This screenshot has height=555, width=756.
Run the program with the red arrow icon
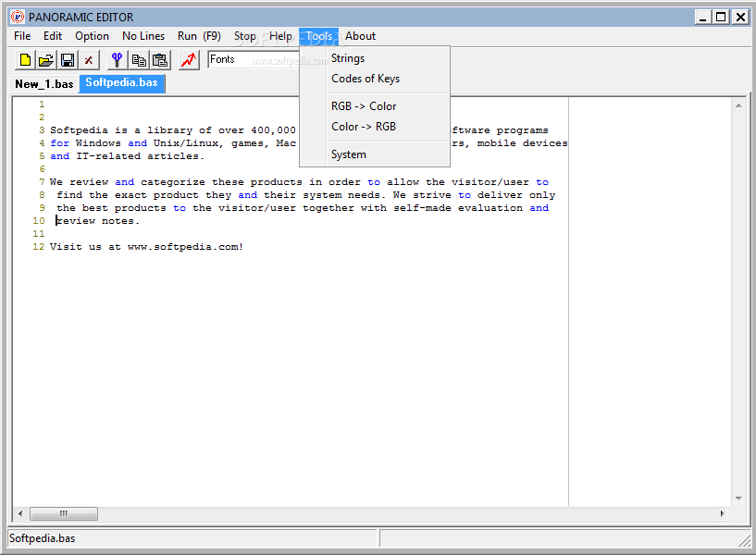coord(189,60)
